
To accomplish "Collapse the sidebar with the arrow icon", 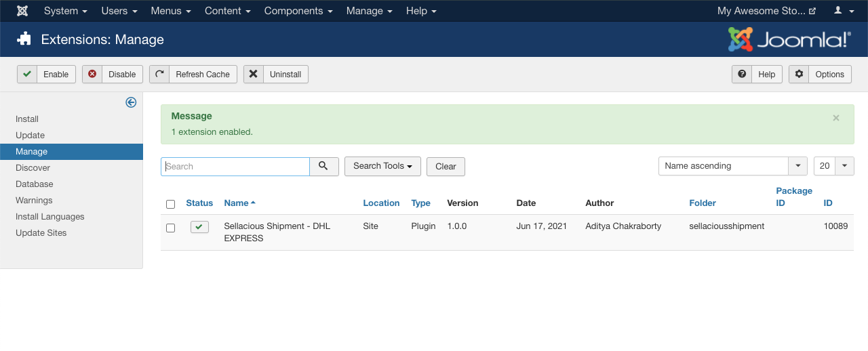I will click(131, 102).
